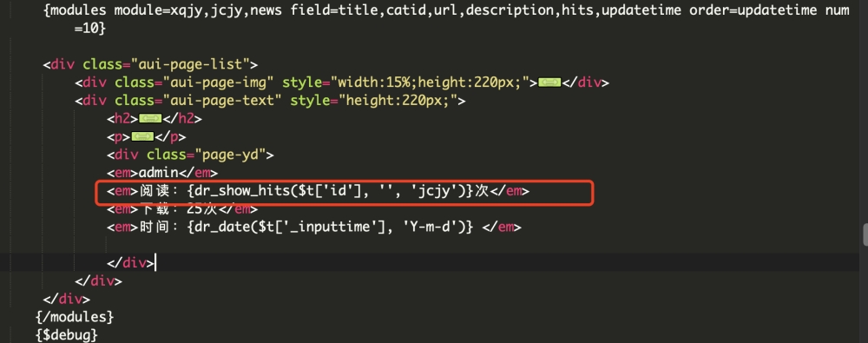Place cursor on the {$debug} tag
868x343 pixels.
pyautogui.click(x=67, y=335)
